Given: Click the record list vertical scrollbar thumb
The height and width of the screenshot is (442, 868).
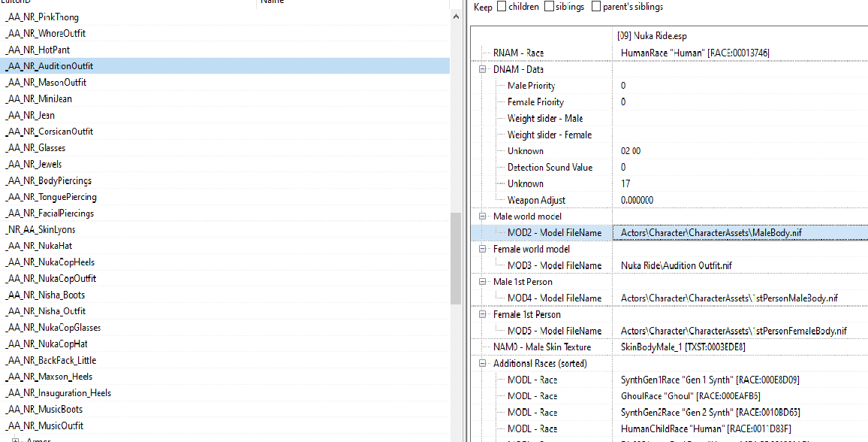Looking at the screenshot, I should pos(456,259).
